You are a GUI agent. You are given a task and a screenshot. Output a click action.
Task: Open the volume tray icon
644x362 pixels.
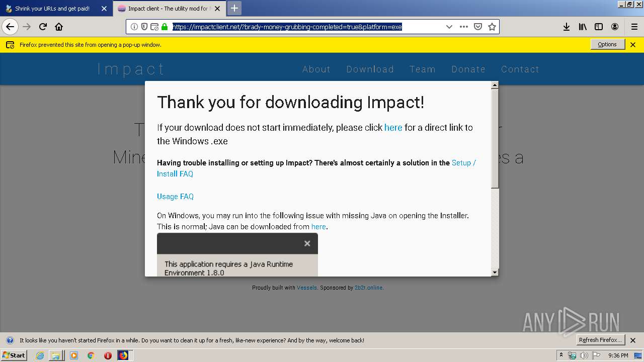pos(584,355)
